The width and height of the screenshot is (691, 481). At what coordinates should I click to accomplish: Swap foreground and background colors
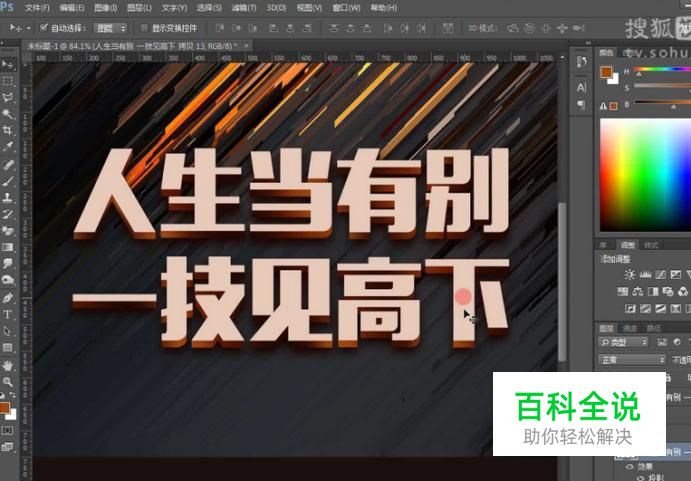[13, 395]
